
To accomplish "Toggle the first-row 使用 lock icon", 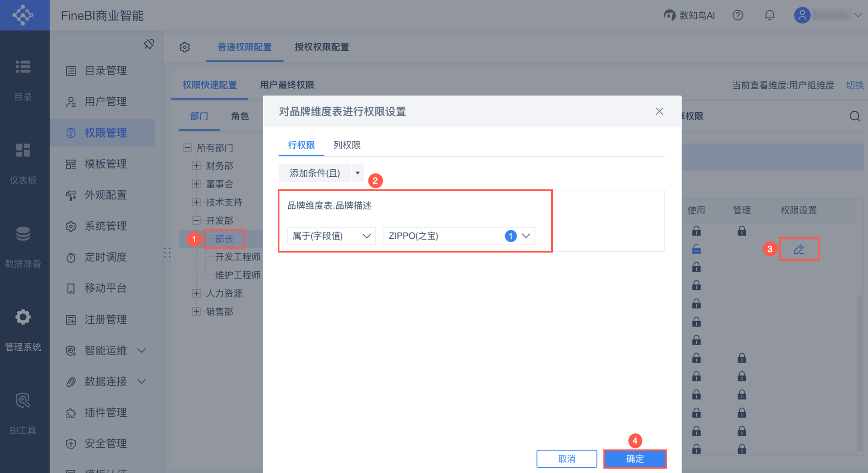I will pos(696,230).
